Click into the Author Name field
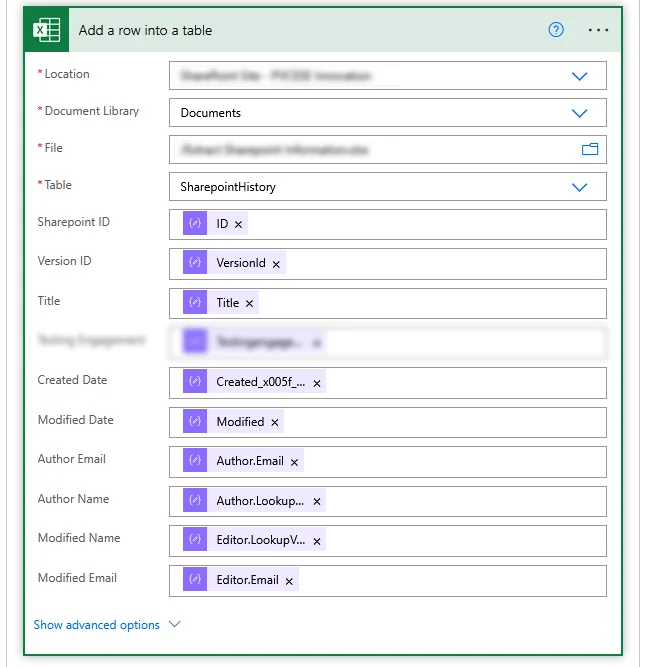646x667 pixels. [x=388, y=502]
